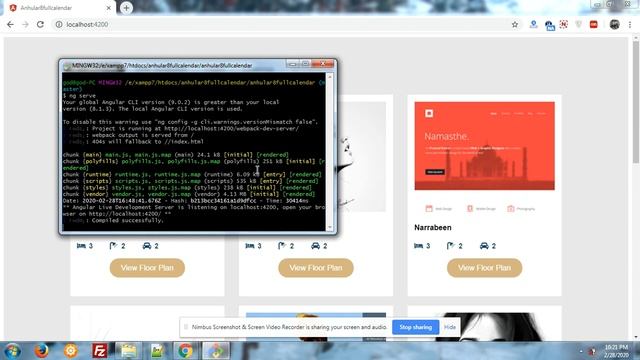The height and width of the screenshot is (360, 640).
Task: Click Stop sharing in Nimbus bar
Action: (416, 327)
